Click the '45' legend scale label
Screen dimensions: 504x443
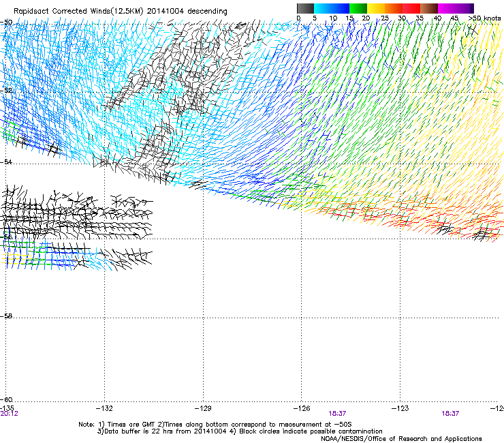(454, 18)
